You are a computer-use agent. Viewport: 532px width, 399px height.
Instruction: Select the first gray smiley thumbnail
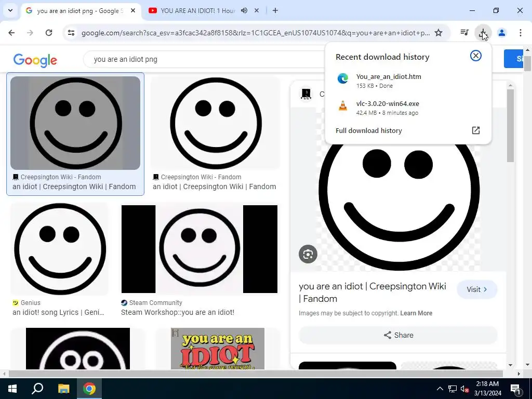75,123
